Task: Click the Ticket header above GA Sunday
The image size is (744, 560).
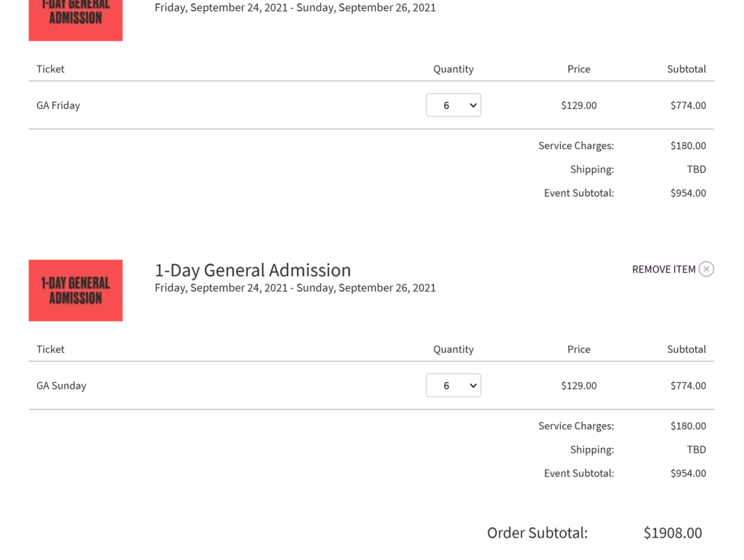Action: tap(50, 349)
